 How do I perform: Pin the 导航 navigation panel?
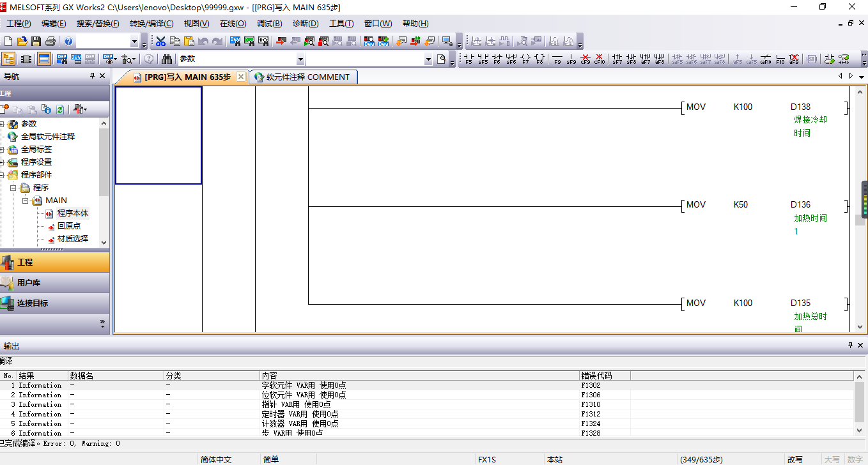[92, 76]
